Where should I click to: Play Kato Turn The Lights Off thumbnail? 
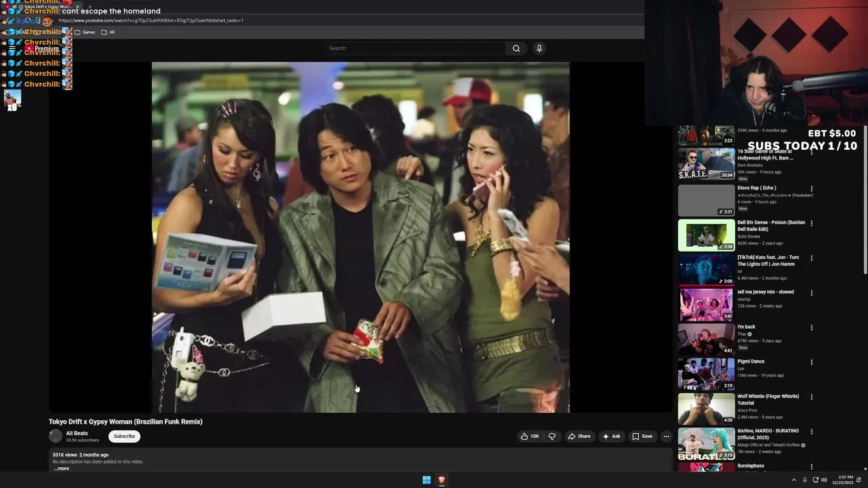(x=706, y=270)
